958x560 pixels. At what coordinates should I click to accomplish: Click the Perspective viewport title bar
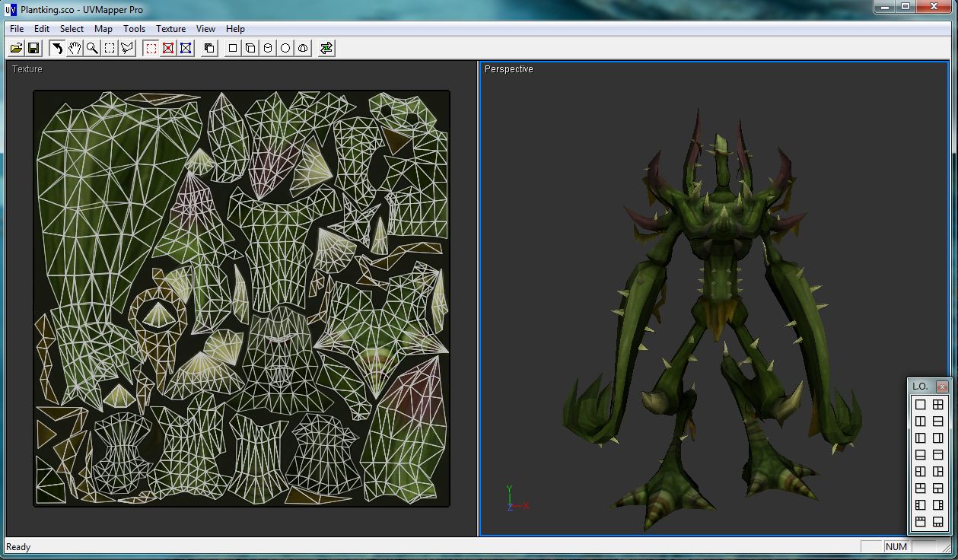(508, 68)
